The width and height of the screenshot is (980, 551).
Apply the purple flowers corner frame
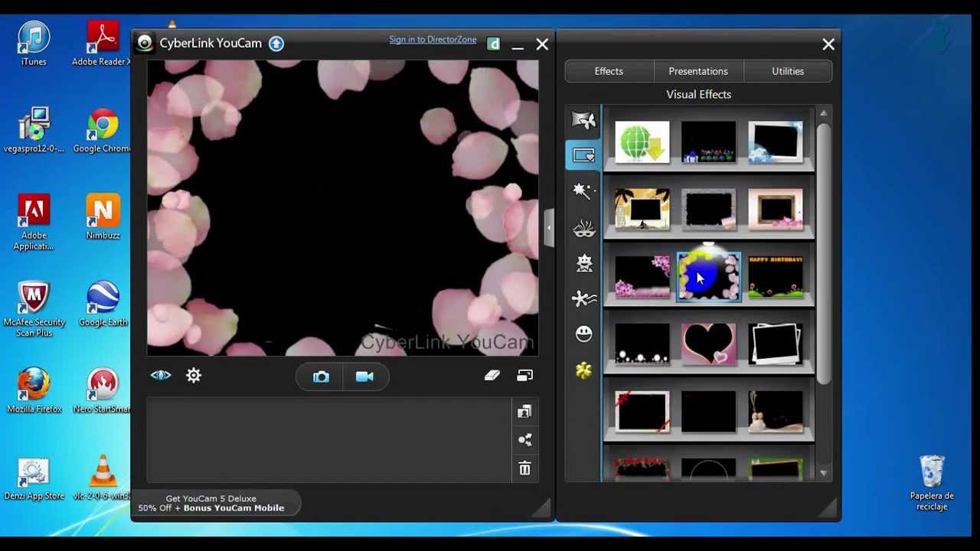tap(642, 277)
